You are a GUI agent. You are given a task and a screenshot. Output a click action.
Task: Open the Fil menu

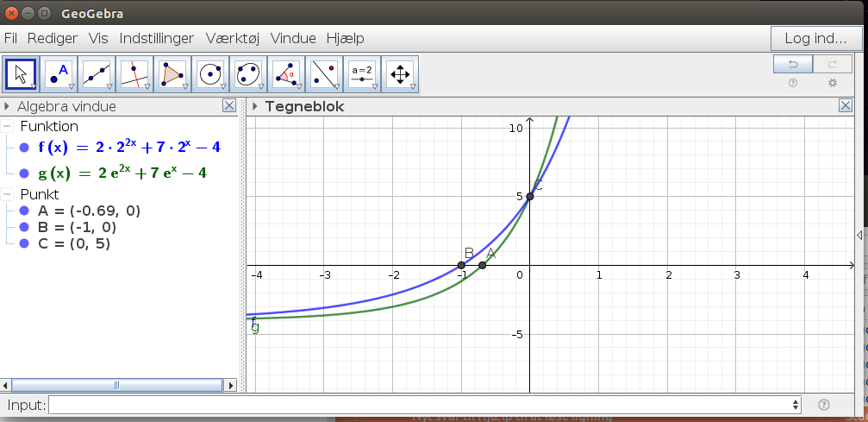point(10,38)
